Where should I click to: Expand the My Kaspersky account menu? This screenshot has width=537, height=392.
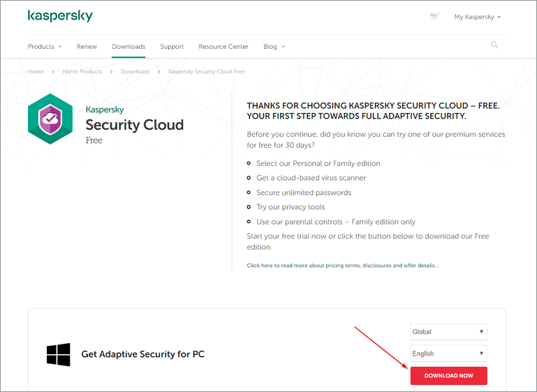[477, 17]
